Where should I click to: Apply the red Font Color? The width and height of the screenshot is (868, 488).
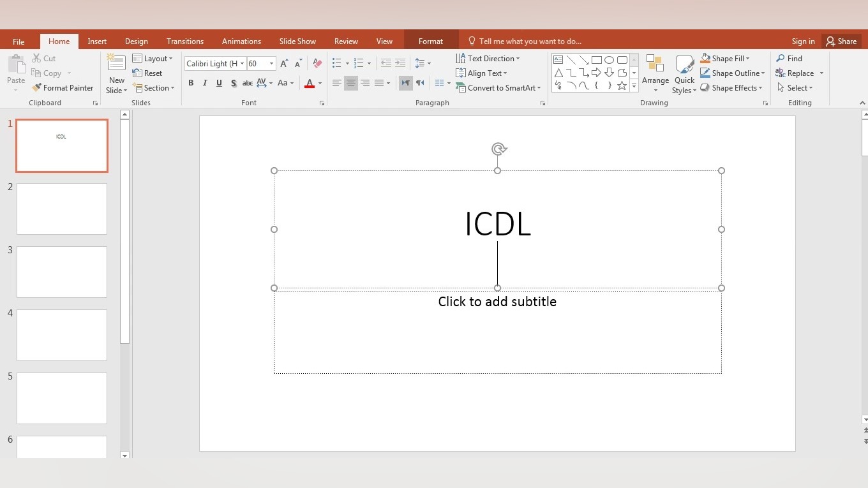pos(310,83)
